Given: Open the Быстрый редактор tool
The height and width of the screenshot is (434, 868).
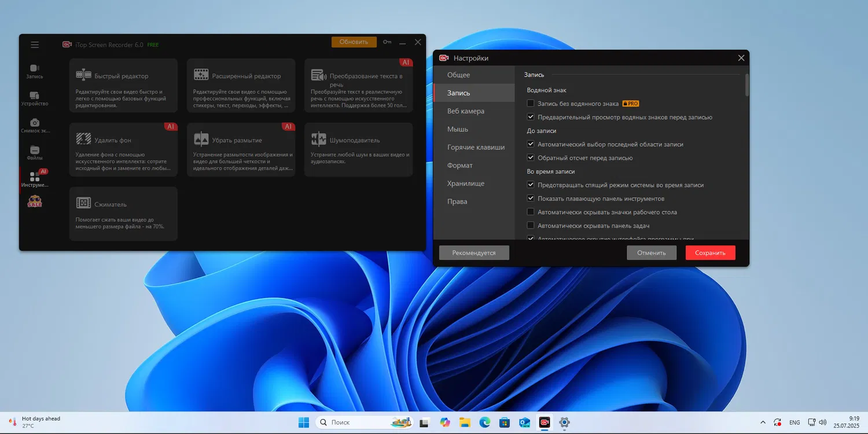Looking at the screenshot, I should tap(123, 85).
